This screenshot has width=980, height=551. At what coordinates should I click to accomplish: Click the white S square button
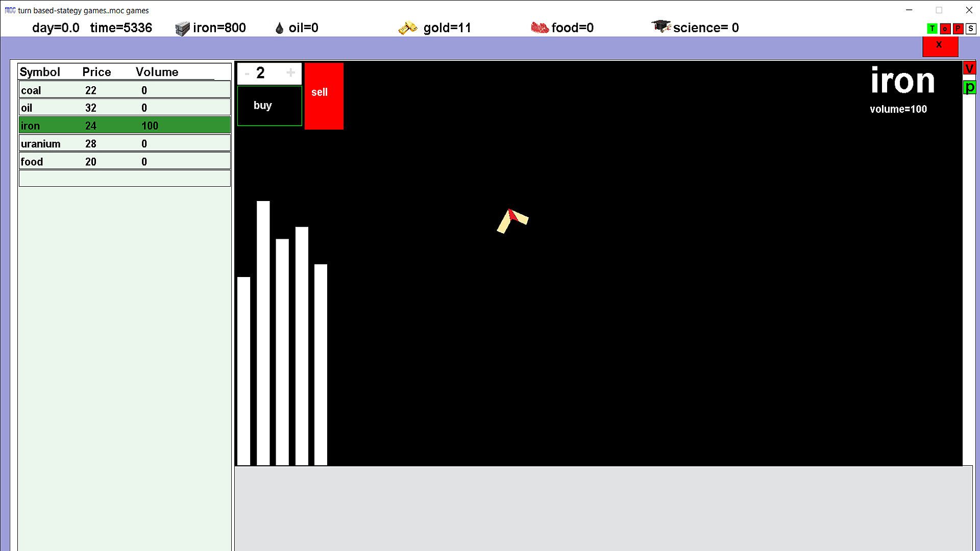coord(971,29)
